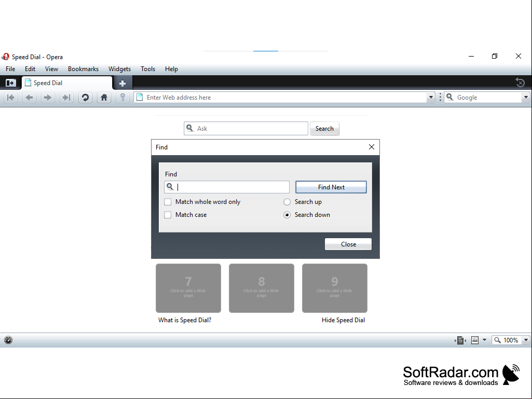Image resolution: width=532 pixels, height=399 pixels.
Task: Toggle Fit to Width icon in status bar
Action: (460, 340)
